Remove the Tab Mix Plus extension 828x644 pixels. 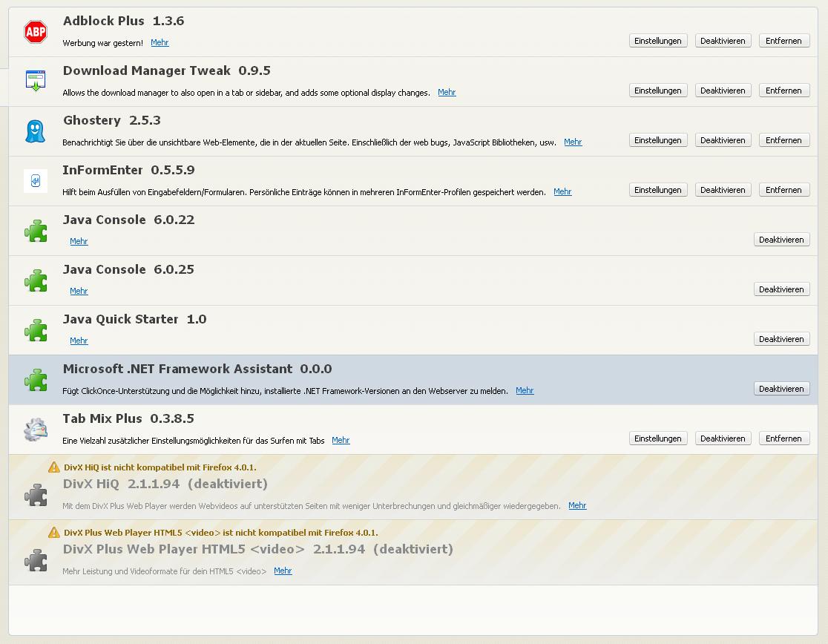pos(783,438)
